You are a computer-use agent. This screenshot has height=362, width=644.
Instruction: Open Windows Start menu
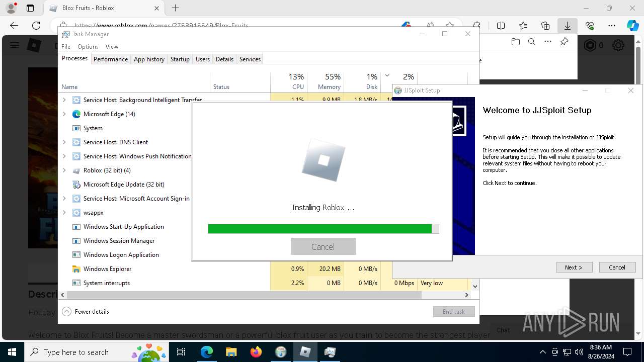(12, 352)
